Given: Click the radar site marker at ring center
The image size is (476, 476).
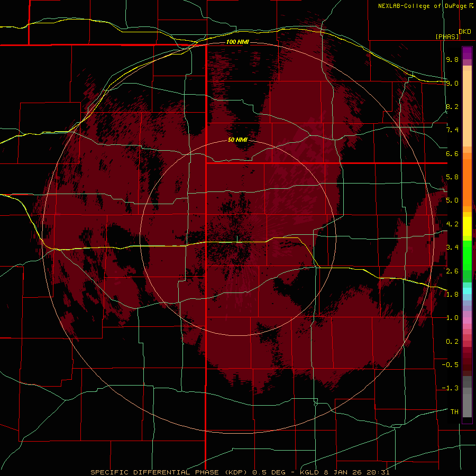Looking at the screenshot, I should pos(237,239).
